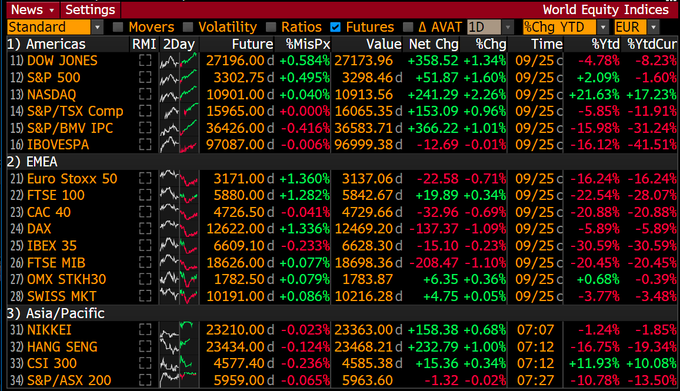Open the RMI icon for S&P/TSX Comp
680x391 pixels.
pyautogui.click(x=145, y=111)
